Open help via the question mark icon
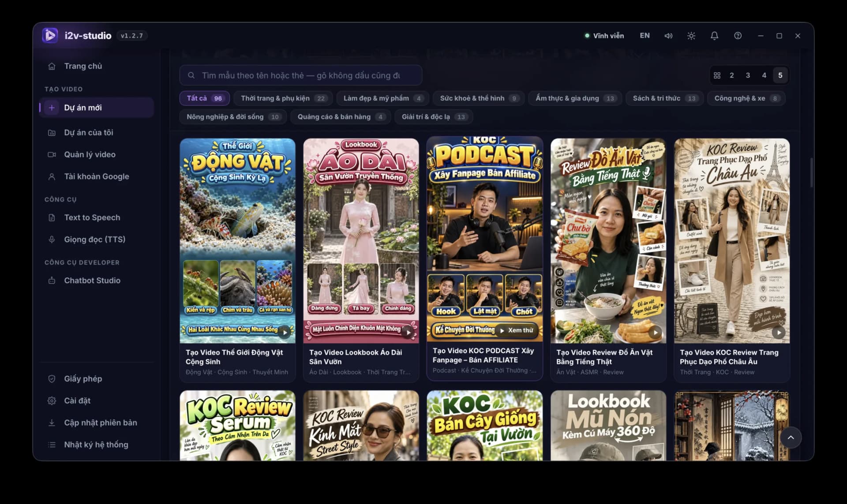This screenshot has height=504, width=847. (x=738, y=36)
